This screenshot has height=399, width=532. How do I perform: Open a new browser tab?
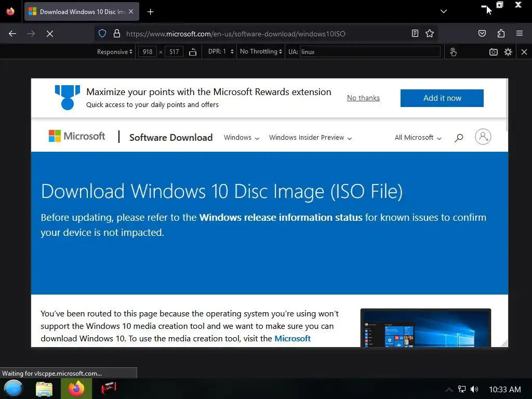point(150,12)
